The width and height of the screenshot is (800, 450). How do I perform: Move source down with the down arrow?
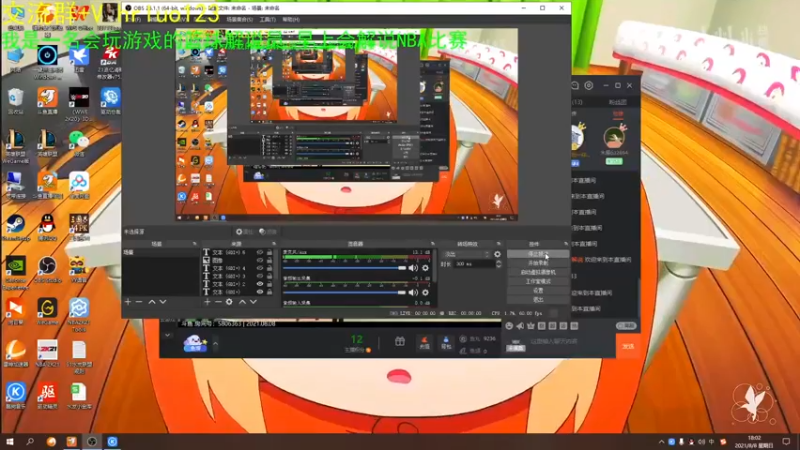point(253,302)
